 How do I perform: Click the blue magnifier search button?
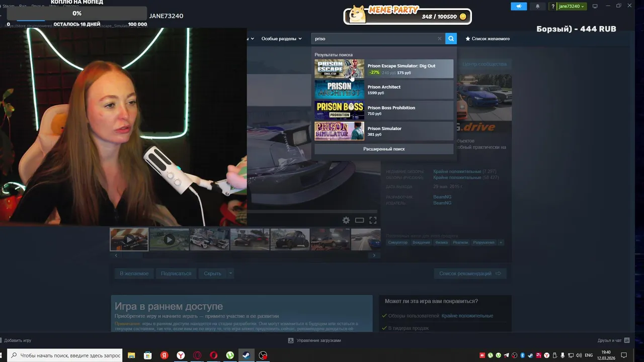[x=451, y=38]
